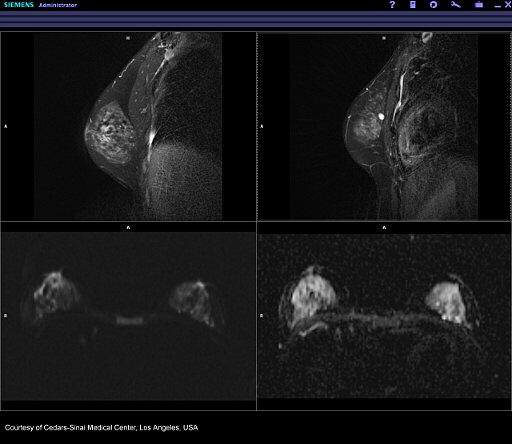Click the circular refresh icon in top bar
This screenshot has width=512, height=444.
click(x=433, y=5)
